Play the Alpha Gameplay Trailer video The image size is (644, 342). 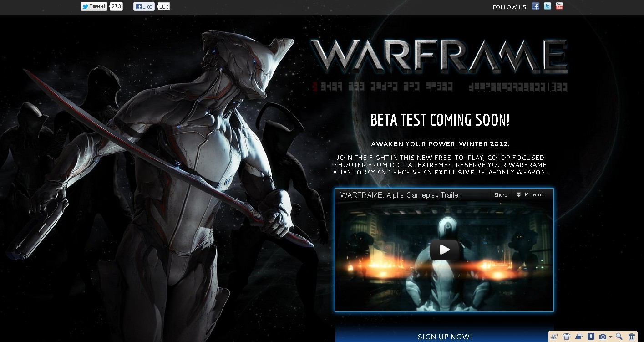(445, 249)
